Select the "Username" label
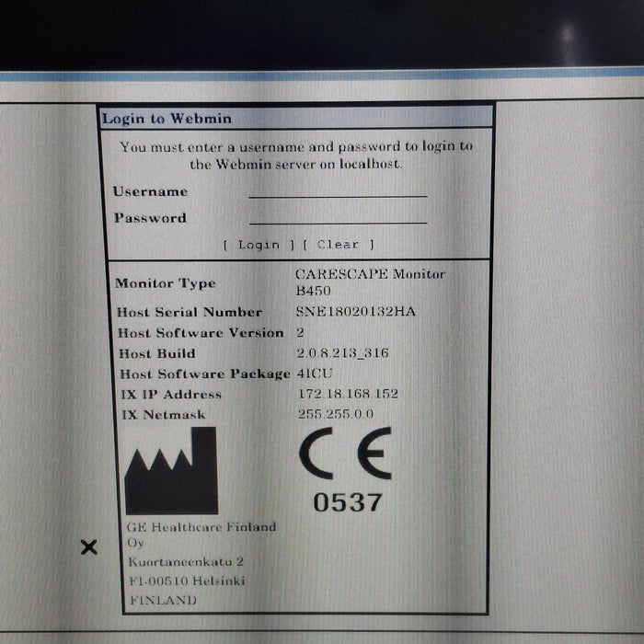The height and width of the screenshot is (644, 644). pos(150,191)
